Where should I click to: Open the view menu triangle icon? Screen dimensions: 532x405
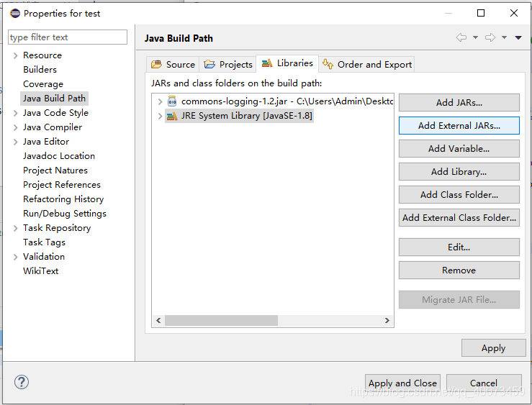(x=518, y=38)
